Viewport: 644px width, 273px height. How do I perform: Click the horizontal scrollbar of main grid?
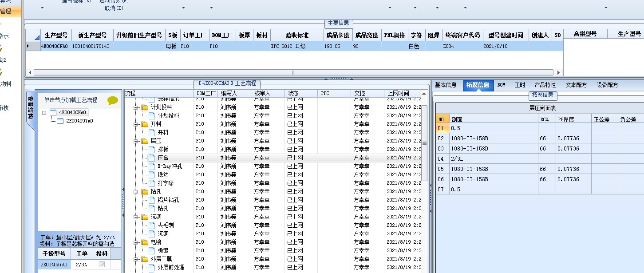(x=293, y=72)
